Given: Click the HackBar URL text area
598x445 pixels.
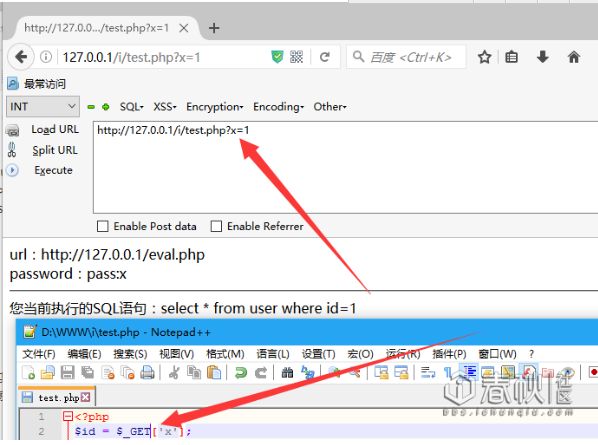Looking at the screenshot, I should (346, 168).
